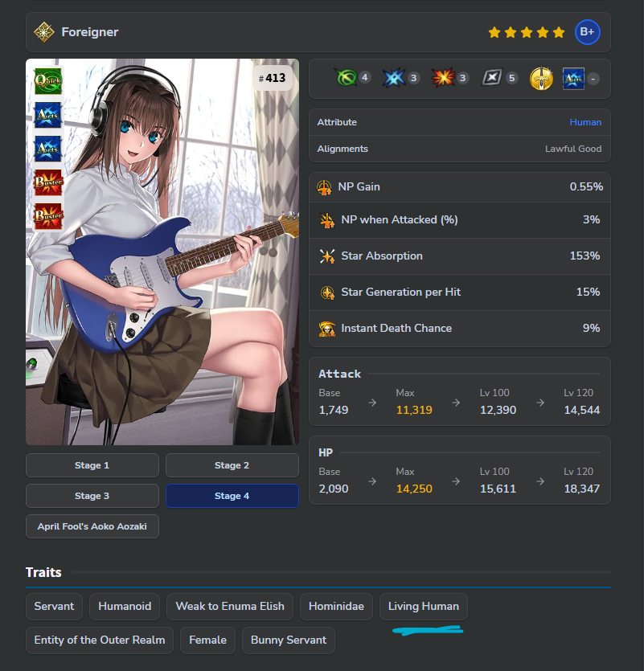Screen dimensions: 644x671
Task: Select the Quick command card icon
Action: (x=48, y=81)
